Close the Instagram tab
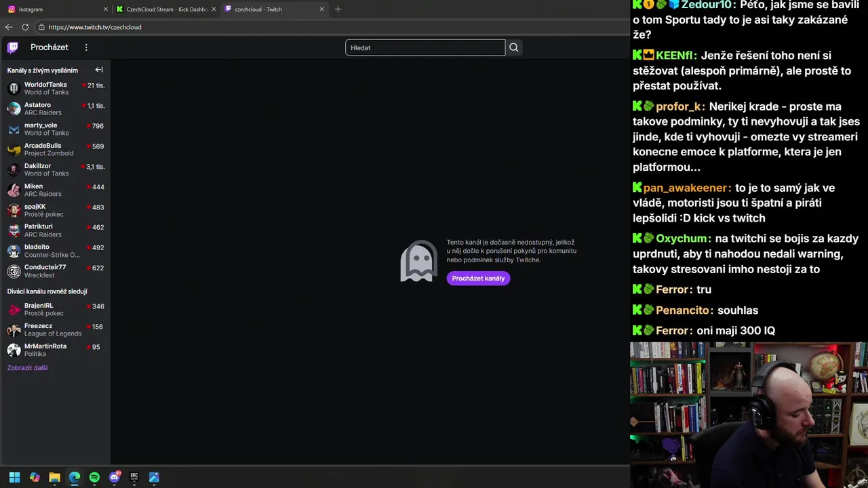The image size is (868, 488). coord(106,9)
